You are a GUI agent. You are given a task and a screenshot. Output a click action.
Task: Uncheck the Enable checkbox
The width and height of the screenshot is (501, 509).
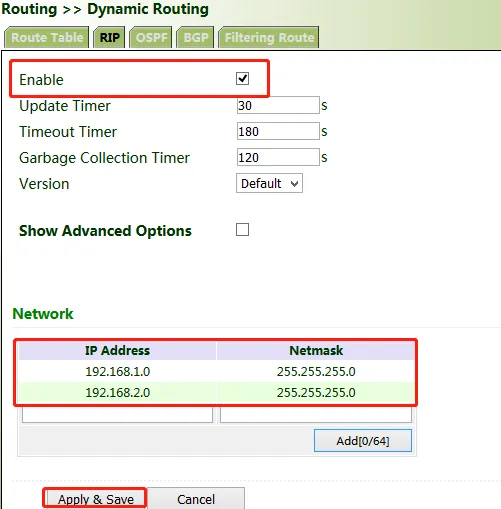(242, 79)
